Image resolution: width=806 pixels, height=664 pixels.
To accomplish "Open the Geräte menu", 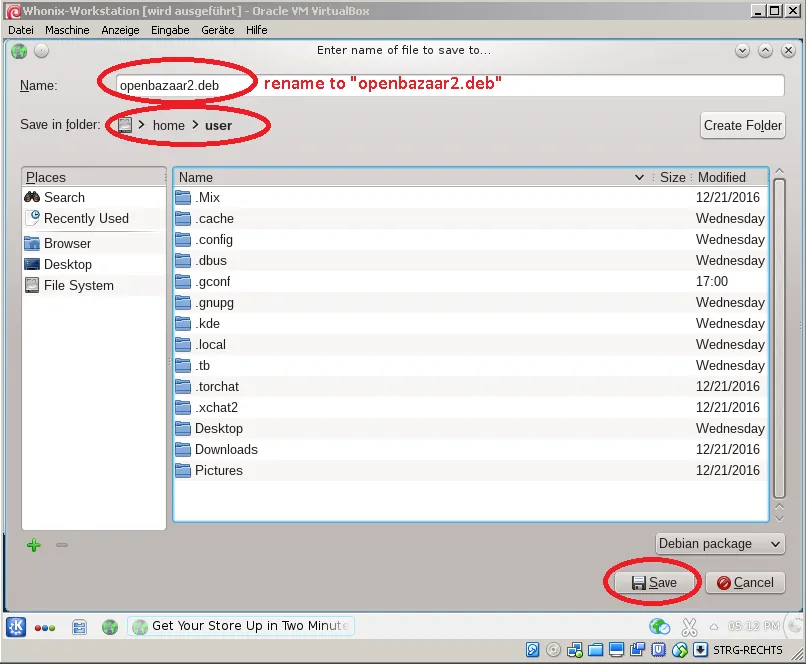I will (218, 30).
